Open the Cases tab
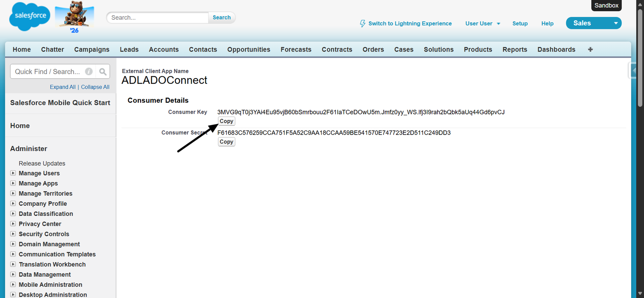 (404, 50)
